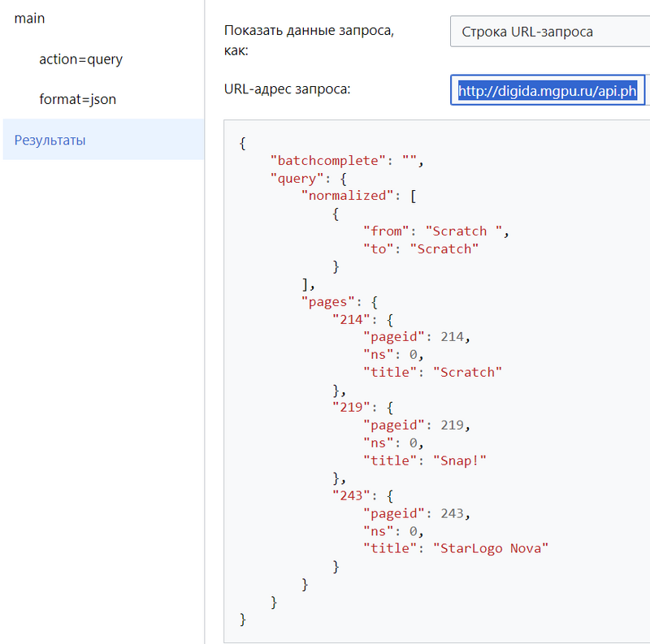Screen dimensions: 650x644
Task: Select the "format=json" sidebar item
Action: coord(77,99)
